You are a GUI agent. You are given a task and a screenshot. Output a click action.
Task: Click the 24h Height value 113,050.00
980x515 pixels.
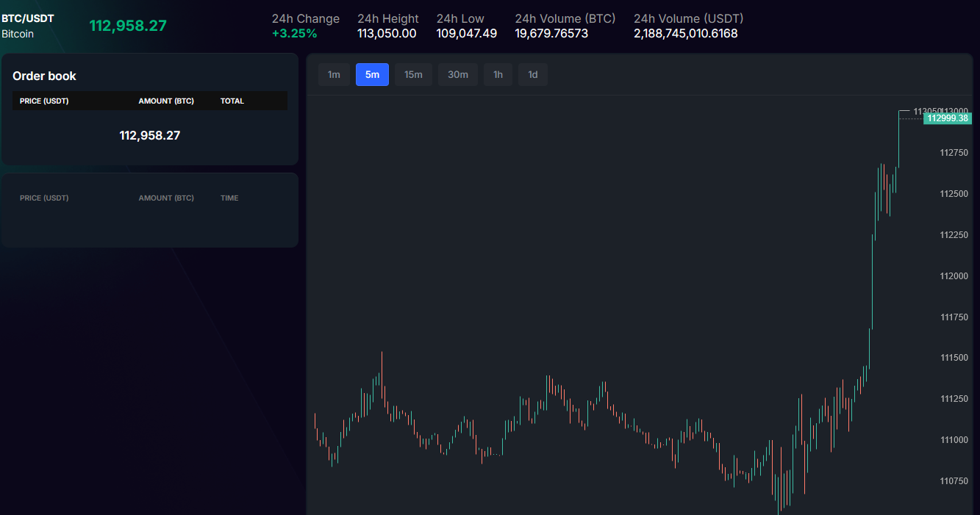click(x=387, y=33)
